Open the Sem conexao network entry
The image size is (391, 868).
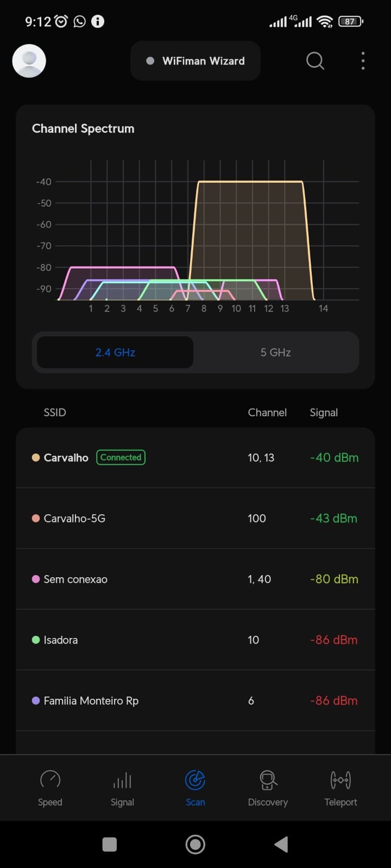[195, 579]
